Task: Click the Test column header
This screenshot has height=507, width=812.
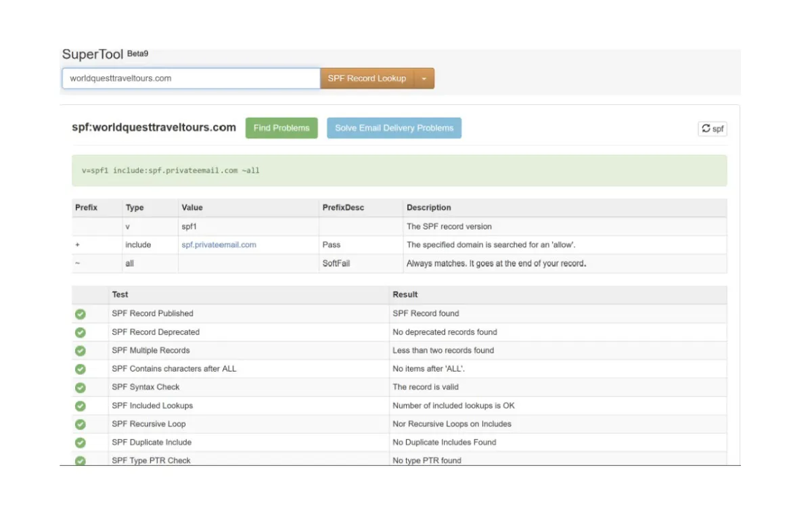Action: (x=120, y=295)
